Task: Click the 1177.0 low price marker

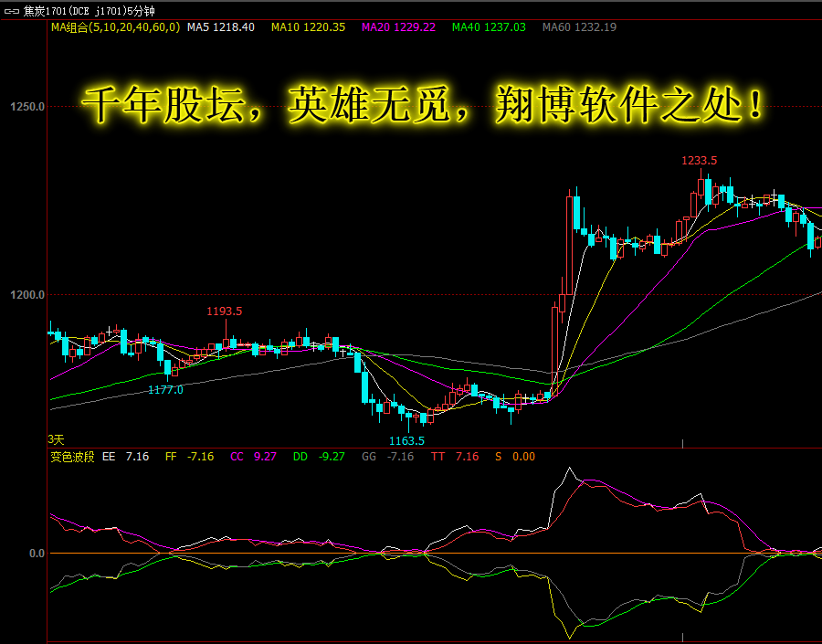Action: coord(165,390)
